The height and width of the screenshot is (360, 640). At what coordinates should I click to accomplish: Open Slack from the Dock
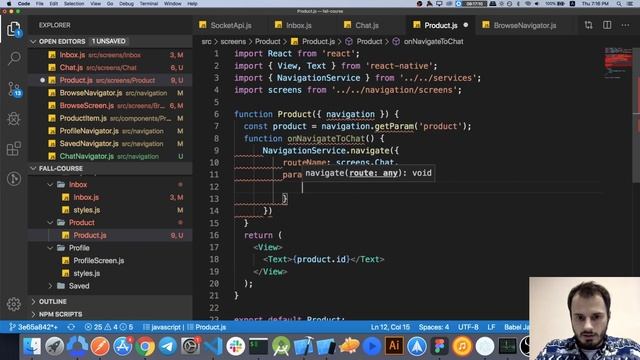point(236,346)
